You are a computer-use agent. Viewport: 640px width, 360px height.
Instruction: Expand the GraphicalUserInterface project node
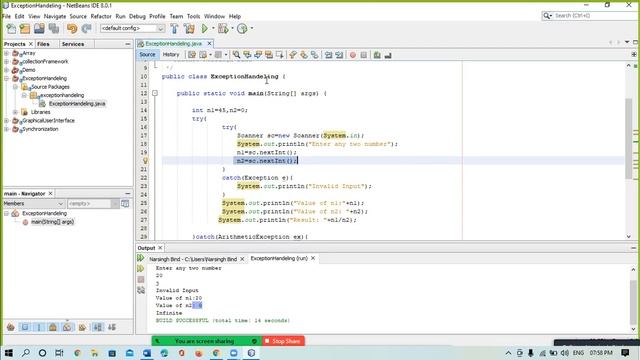pyautogui.click(x=7, y=120)
